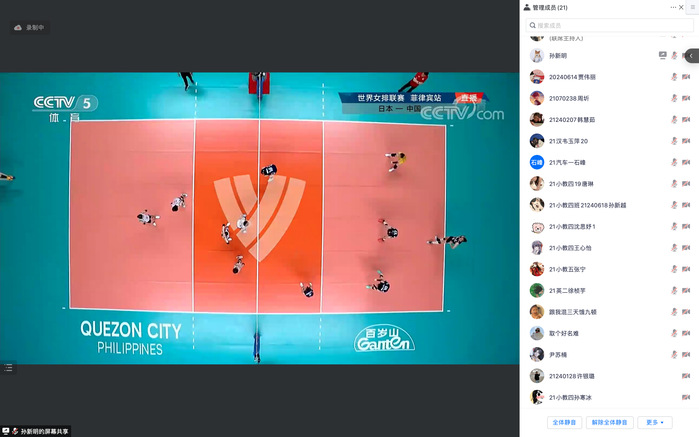Click the panel menu icon at top right corner
This screenshot has width=699, height=437.
click(692, 7)
